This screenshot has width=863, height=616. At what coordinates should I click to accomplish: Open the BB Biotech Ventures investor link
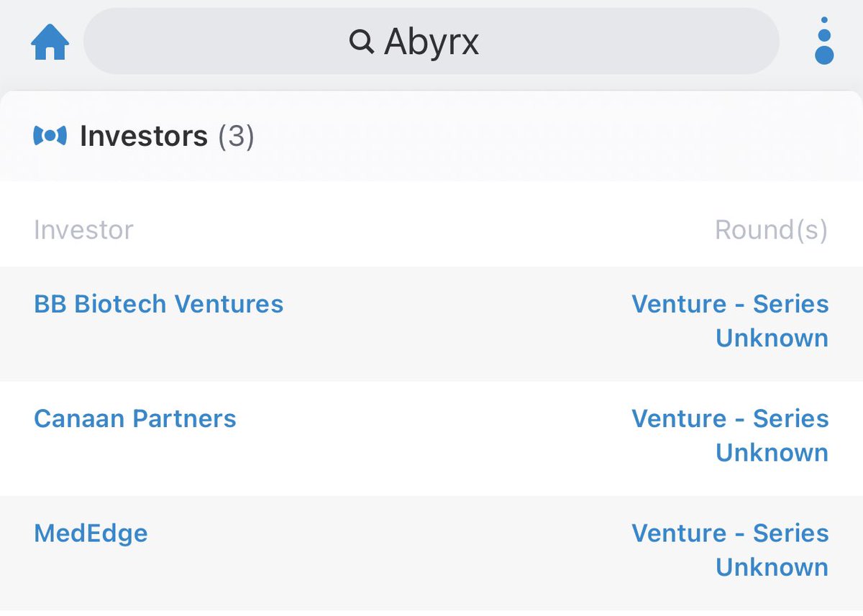[158, 304]
